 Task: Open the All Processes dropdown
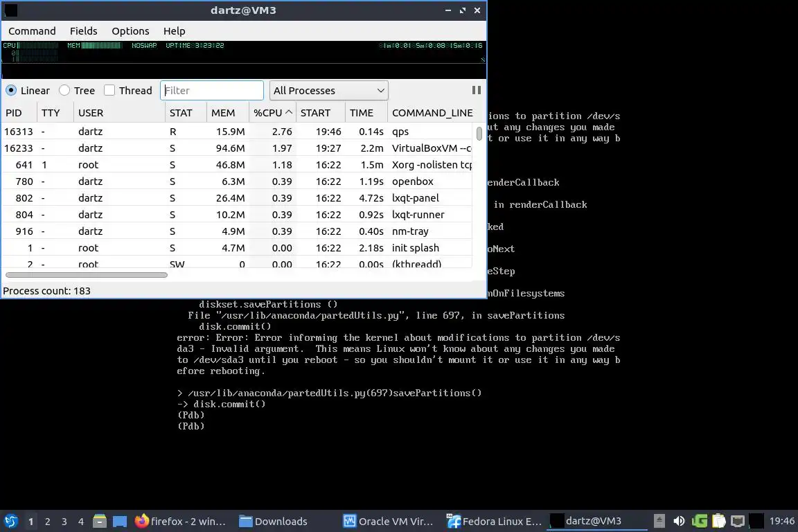[329, 90]
